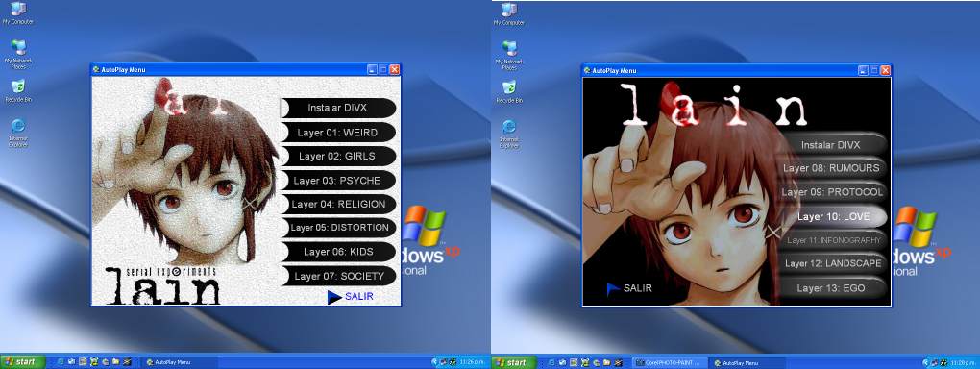The image size is (980, 369).
Task: Click the blue arrow icon beside SALIR in the black menu
Action: pyautogui.click(x=613, y=288)
